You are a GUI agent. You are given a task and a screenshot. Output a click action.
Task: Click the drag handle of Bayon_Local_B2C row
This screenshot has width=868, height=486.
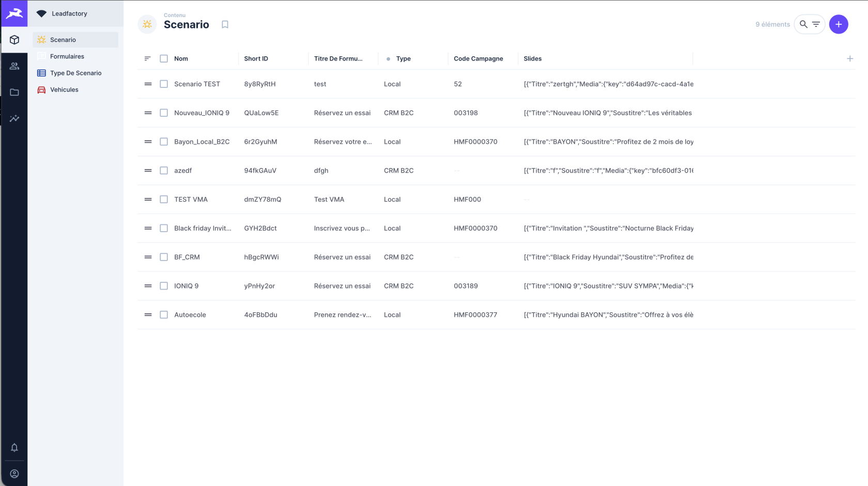[148, 142]
